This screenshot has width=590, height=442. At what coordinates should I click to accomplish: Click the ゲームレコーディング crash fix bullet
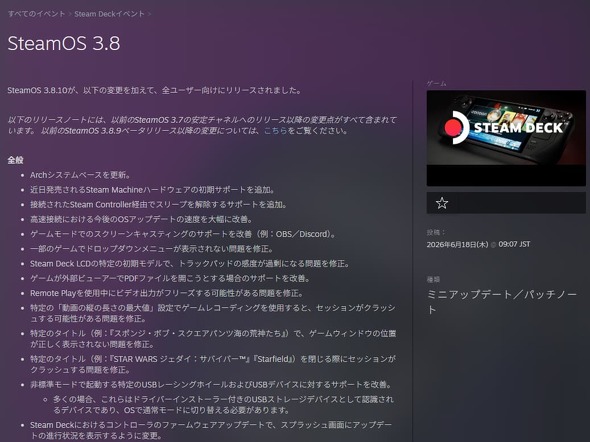(x=213, y=313)
